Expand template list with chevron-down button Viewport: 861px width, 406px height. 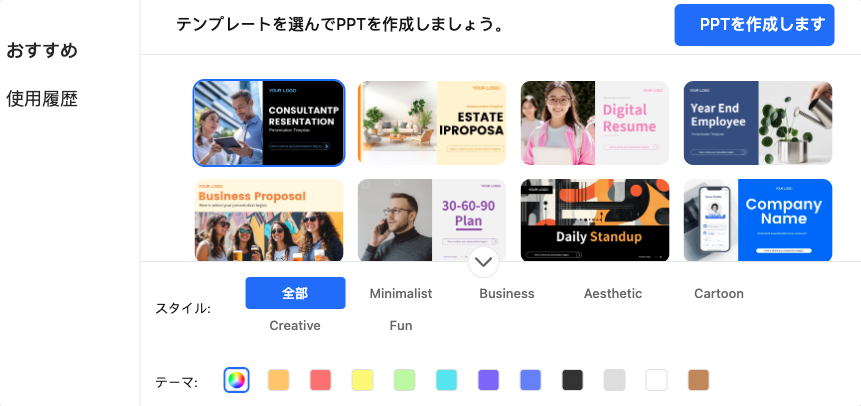[483, 263]
